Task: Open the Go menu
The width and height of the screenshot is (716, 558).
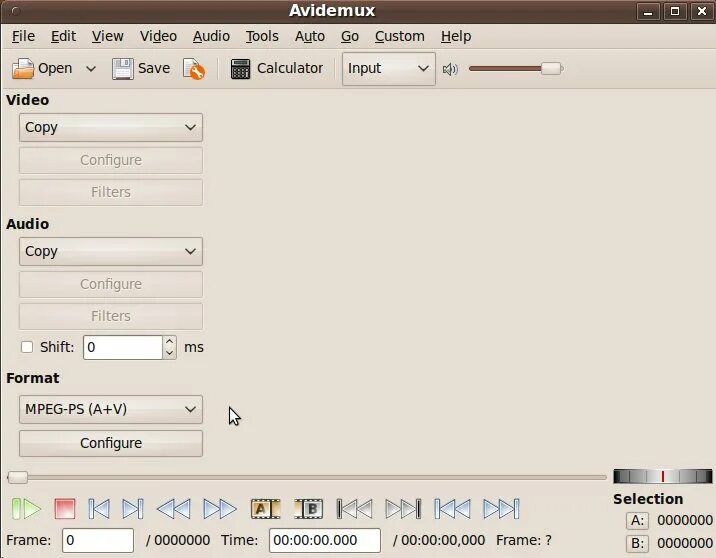Action: click(x=350, y=36)
